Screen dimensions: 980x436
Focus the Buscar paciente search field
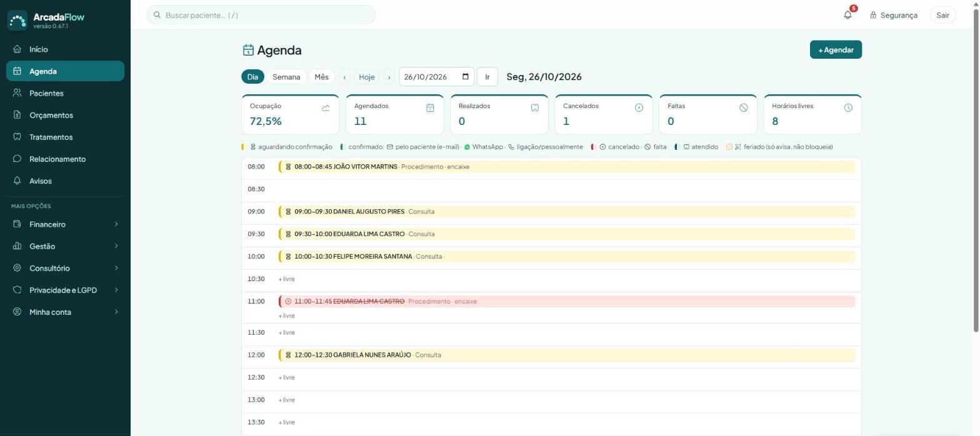point(261,14)
